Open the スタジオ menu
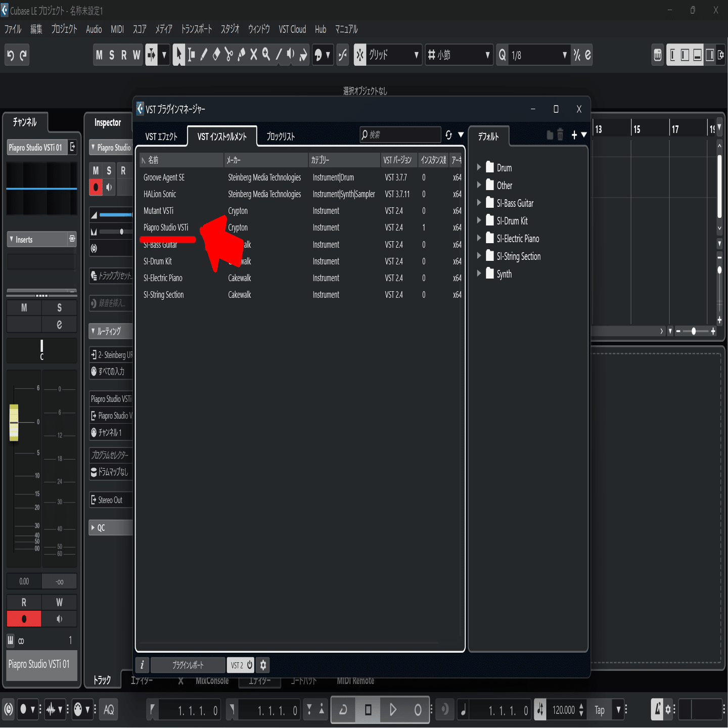Image resolution: width=728 pixels, height=728 pixels. [x=230, y=29]
